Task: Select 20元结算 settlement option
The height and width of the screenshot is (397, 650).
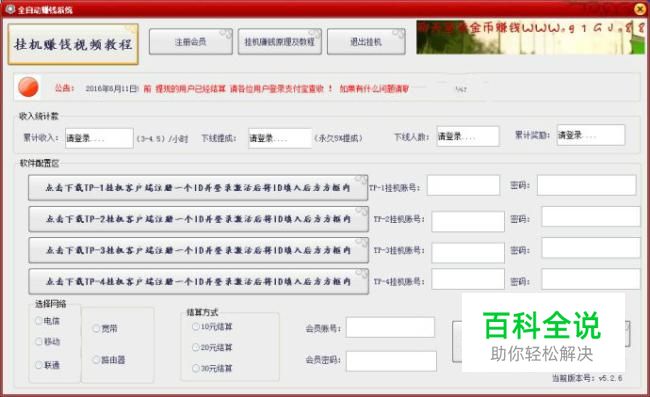Action: [196, 347]
